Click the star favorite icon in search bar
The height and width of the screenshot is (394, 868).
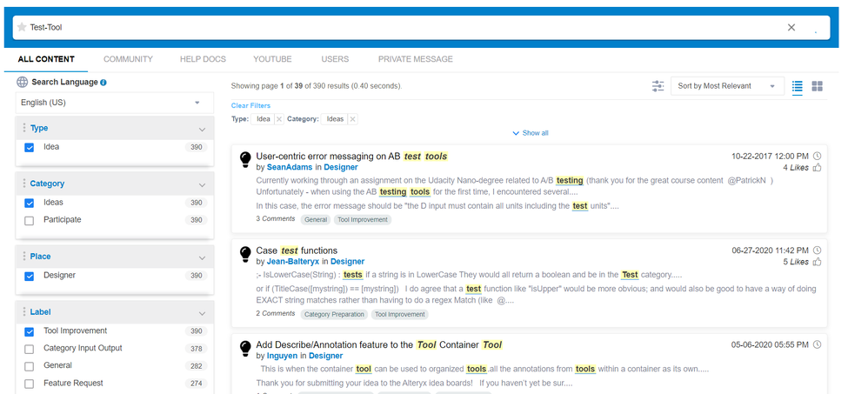click(x=22, y=27)
